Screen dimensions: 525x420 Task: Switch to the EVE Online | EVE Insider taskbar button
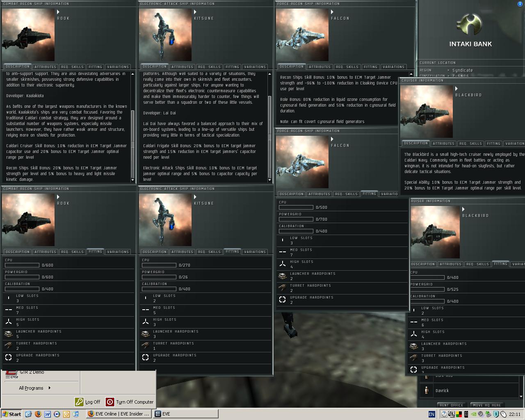tap(119, 414)
